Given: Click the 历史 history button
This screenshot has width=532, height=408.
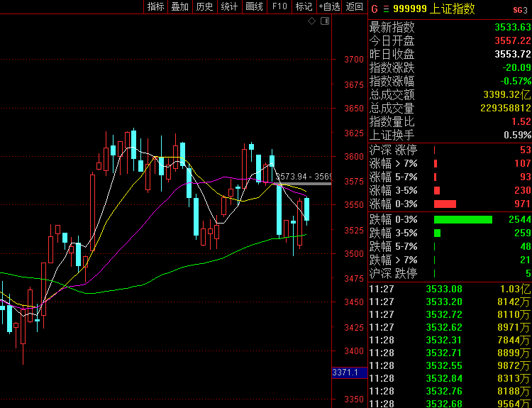Looking at the screenshot, I should click(204, 6).
